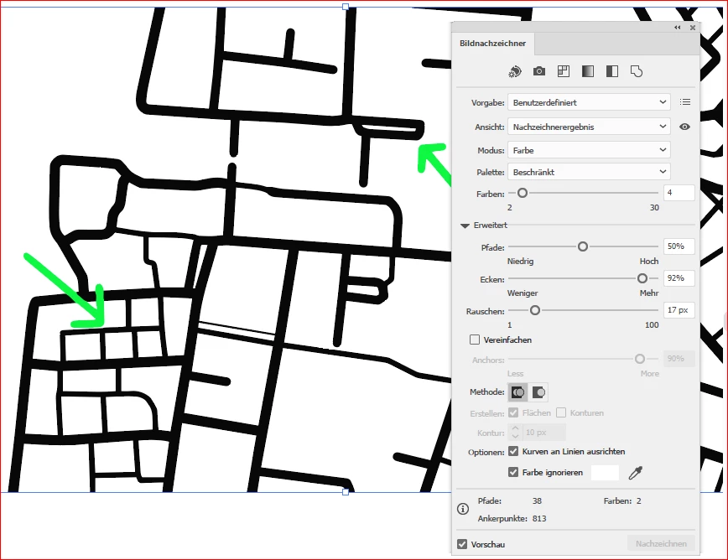Show tracing info via the info icon
The width and height of the screenshot is (728, 560).
pyautogui.click(x=463, y=509)
